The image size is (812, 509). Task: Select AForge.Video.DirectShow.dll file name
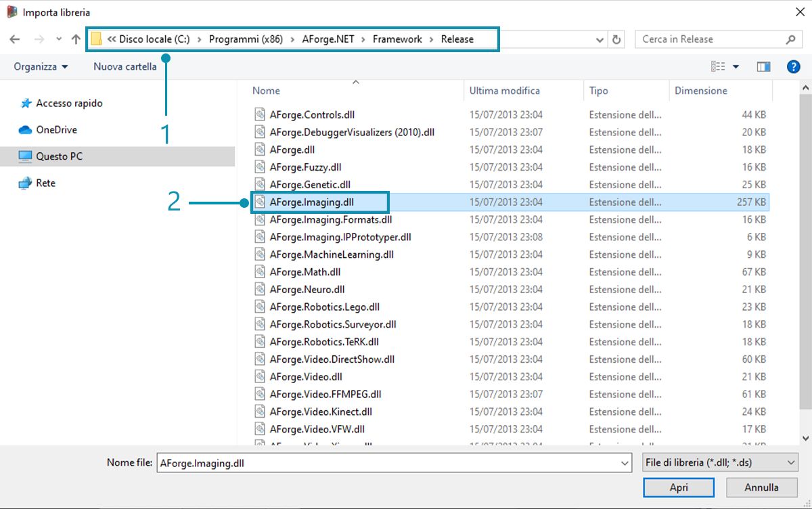pyautogui.click(x=332, y=359)
